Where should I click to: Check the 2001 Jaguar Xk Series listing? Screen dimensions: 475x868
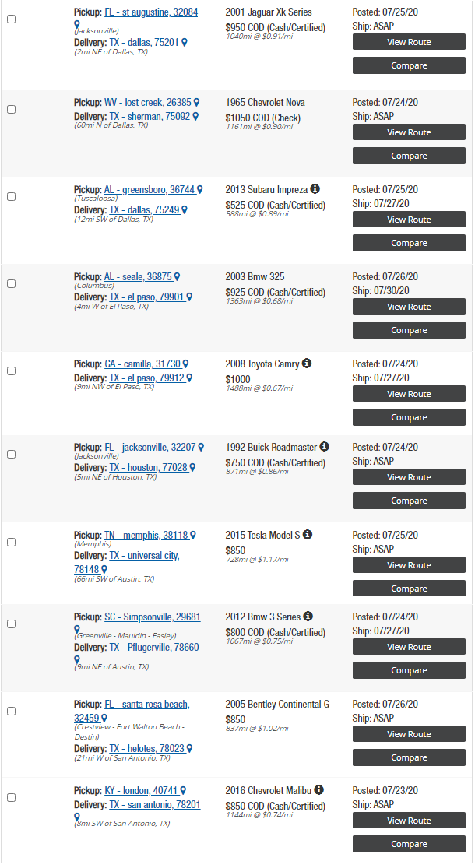(x=11, y=19)
